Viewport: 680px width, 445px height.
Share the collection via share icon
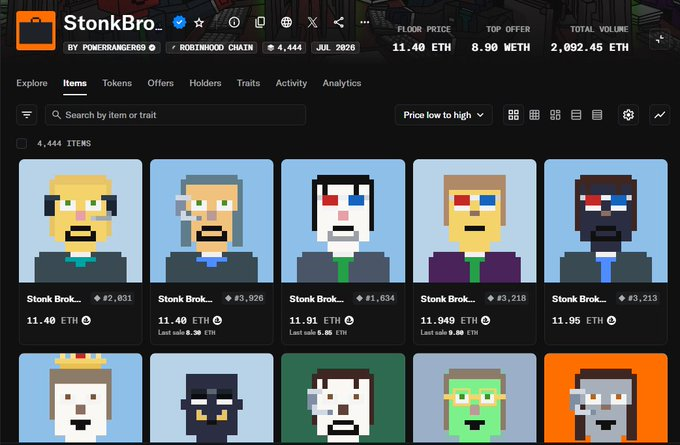[x=339, y=22]
